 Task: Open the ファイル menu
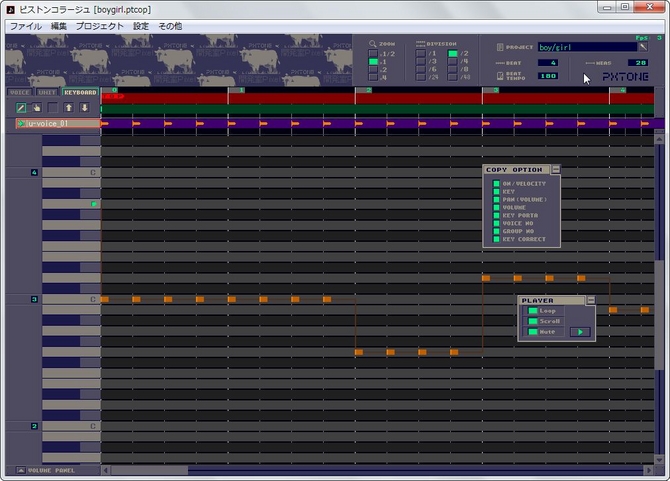26,25
